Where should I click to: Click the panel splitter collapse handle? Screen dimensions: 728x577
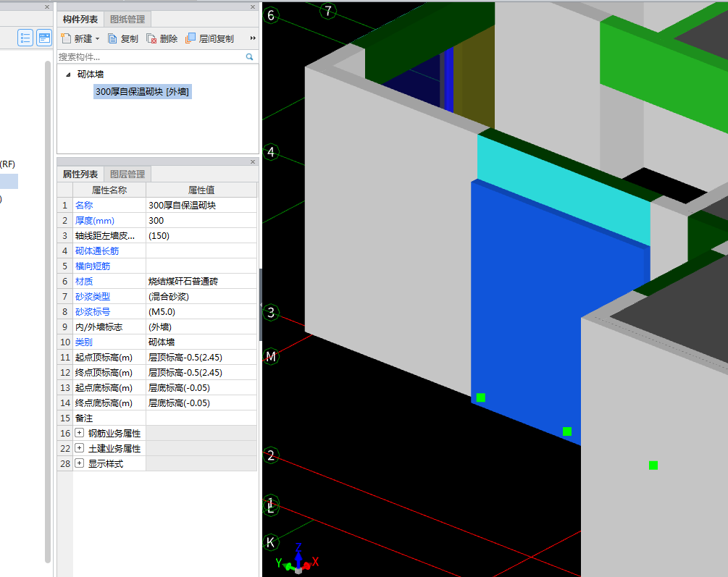(261, 305)
